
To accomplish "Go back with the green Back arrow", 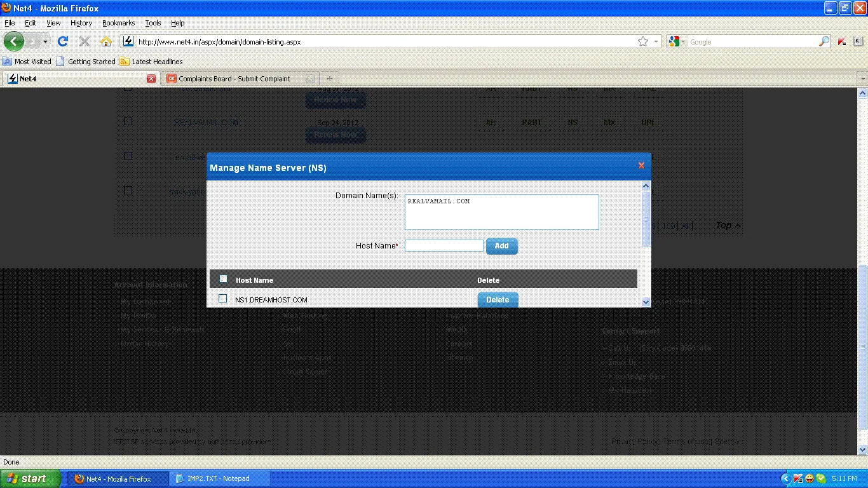I will point(13,41).
